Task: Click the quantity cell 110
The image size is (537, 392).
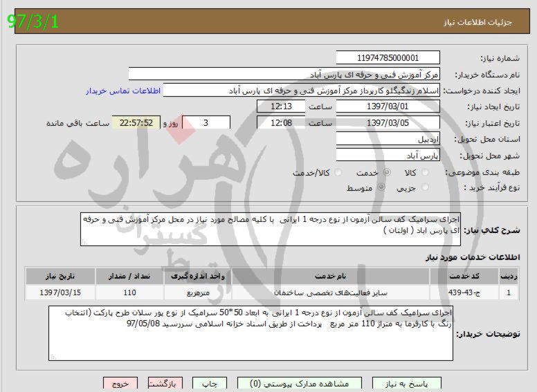Action: pyautogui.click(x=129, y=293)
